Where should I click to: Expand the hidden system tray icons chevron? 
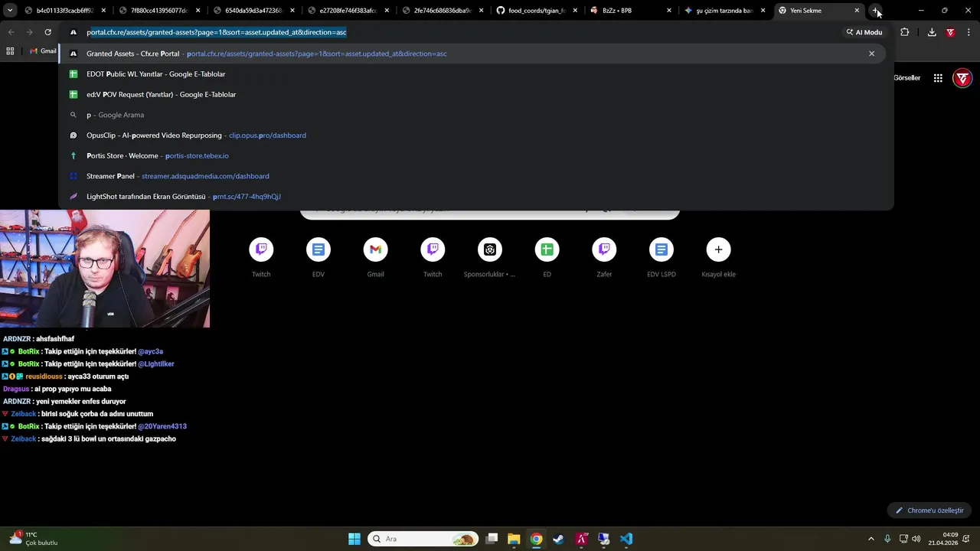[x=871, y=539]
